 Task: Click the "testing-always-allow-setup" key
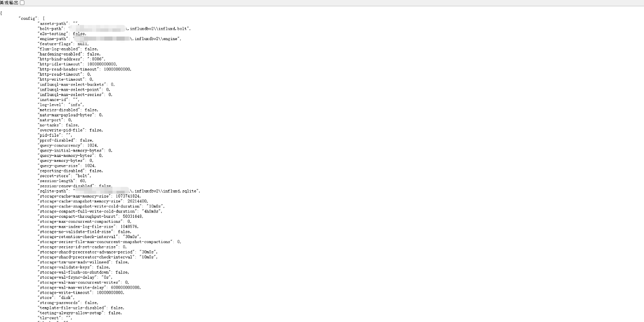tap(71, 313)
